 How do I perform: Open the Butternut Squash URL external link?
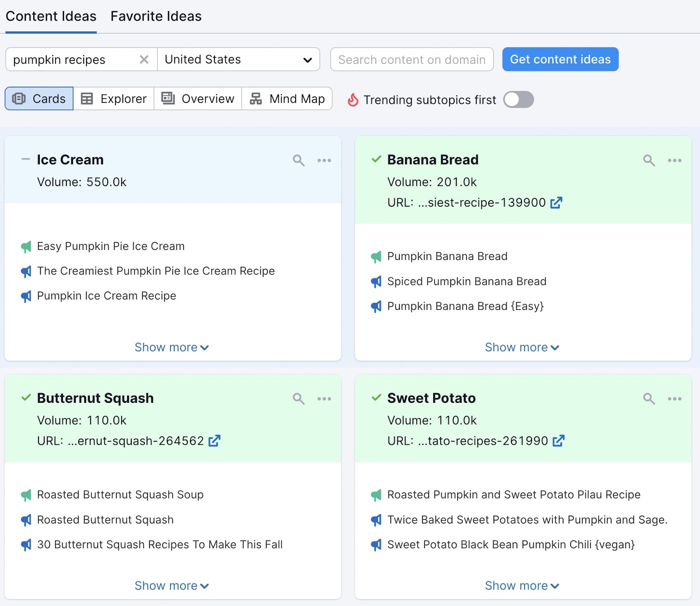coord(213,441)
